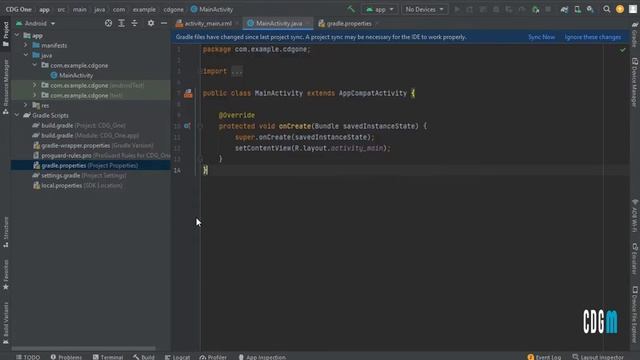
Task: Click the Sync Now link
Action: tap(541, 37)
